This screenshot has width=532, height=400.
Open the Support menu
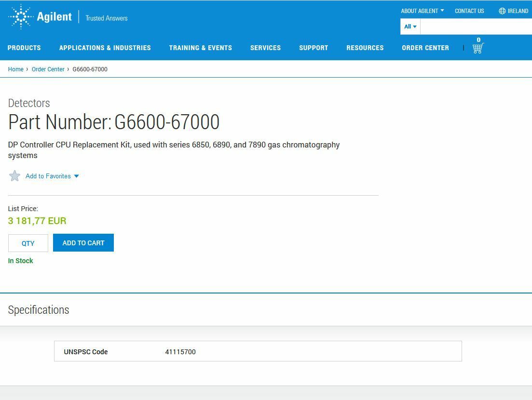pos(314,48)
